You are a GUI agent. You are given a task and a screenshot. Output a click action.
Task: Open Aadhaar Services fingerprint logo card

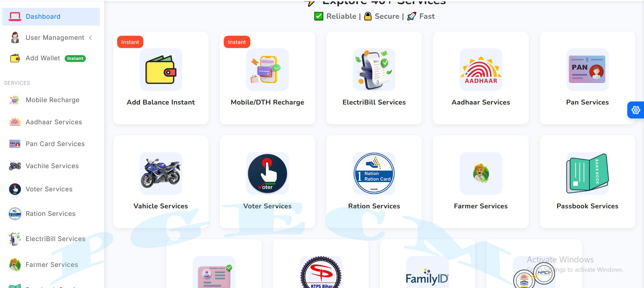(481, 70)
